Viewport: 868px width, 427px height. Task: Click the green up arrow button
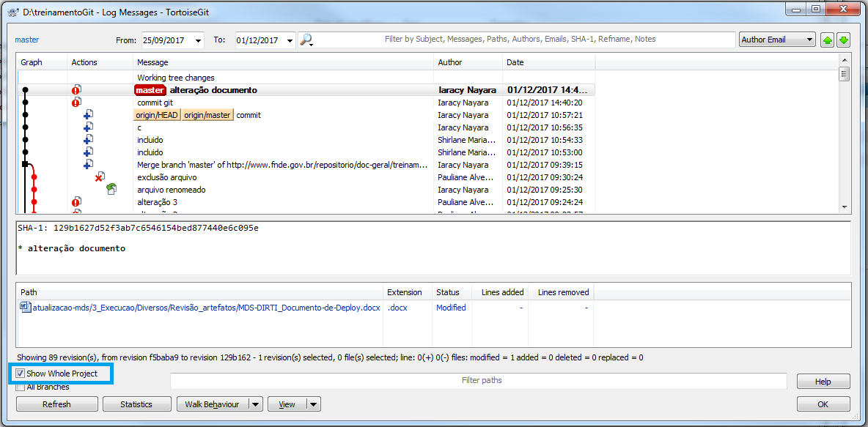(828, 40)
